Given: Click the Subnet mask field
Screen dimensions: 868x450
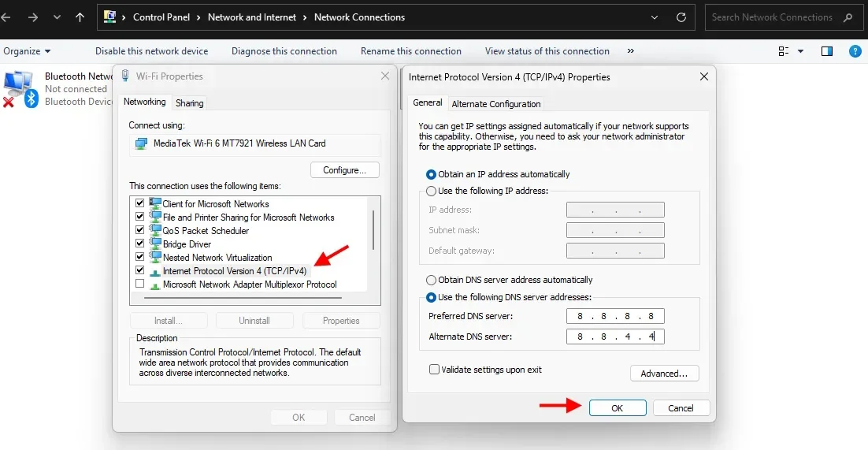Looking at the screenshot, I should (x=615, y=230).
